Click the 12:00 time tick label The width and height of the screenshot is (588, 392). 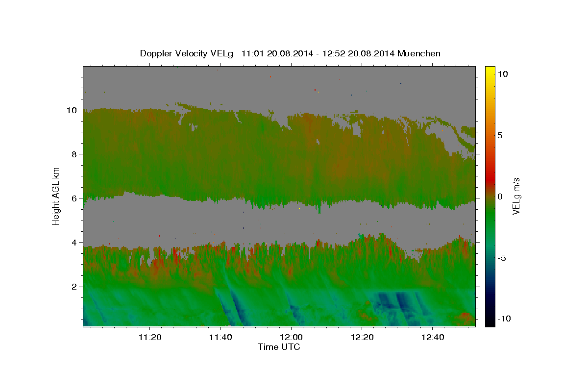[x=292, y=337]
